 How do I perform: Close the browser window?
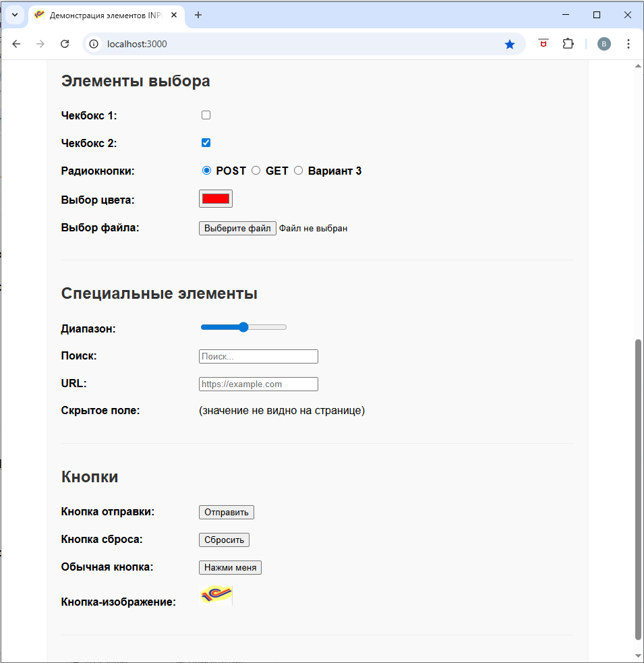point(628,15)
